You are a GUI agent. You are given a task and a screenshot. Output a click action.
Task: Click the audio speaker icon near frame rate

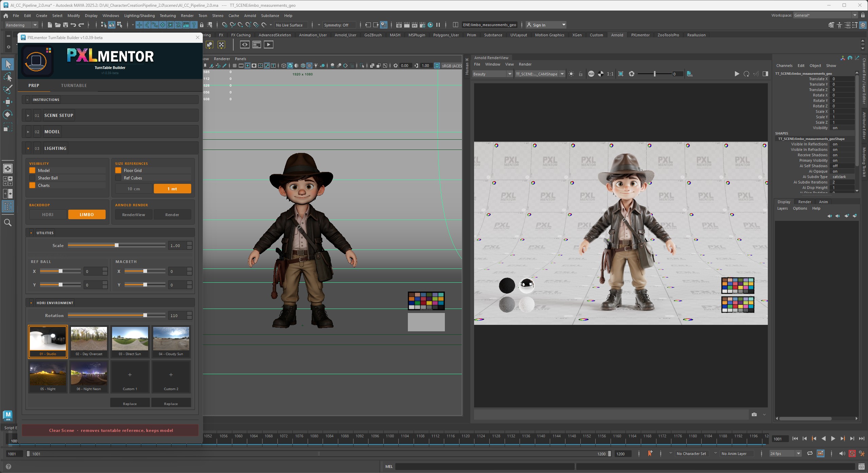[x=842, y=453]
